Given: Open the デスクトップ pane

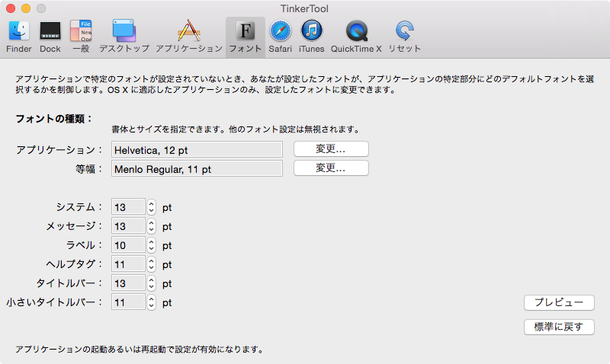Looking at the screenshot, I should point(124,37).
